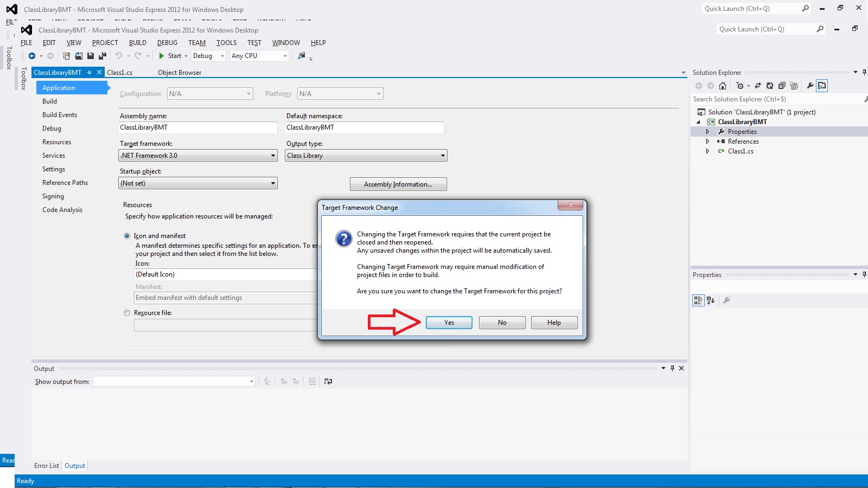Open the Error List tab
868x488 pixels.
coord(47,466)
